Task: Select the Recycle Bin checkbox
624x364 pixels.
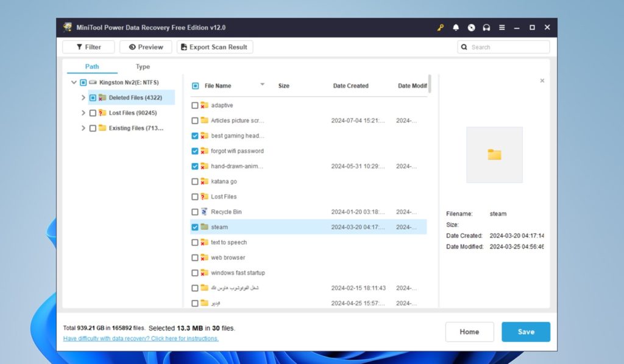Action: [195, 211]
